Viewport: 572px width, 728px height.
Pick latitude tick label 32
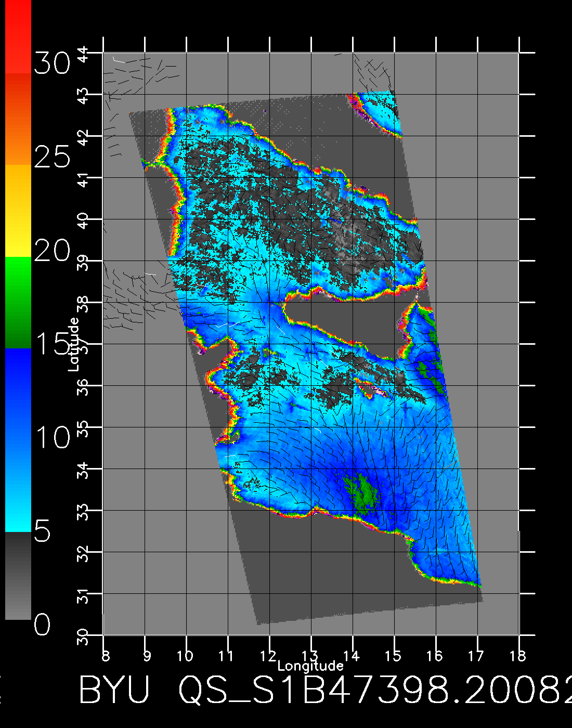[x=83, y=553]
